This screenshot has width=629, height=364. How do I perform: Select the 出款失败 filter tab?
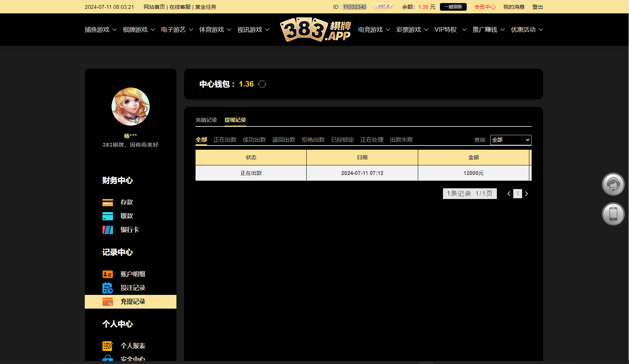[x=401, y=140]
